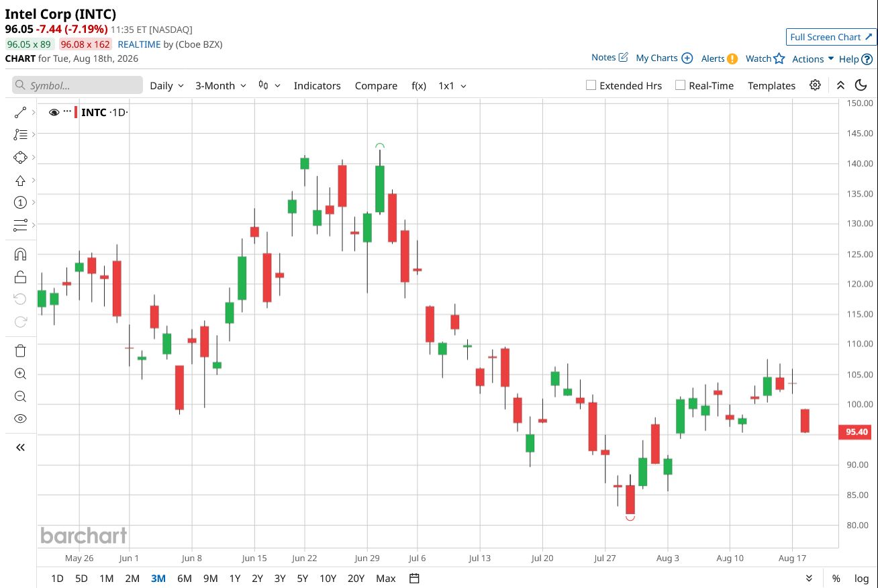
Task: Toggle log scale on the price axis
Action: click(x=861, y=579)
